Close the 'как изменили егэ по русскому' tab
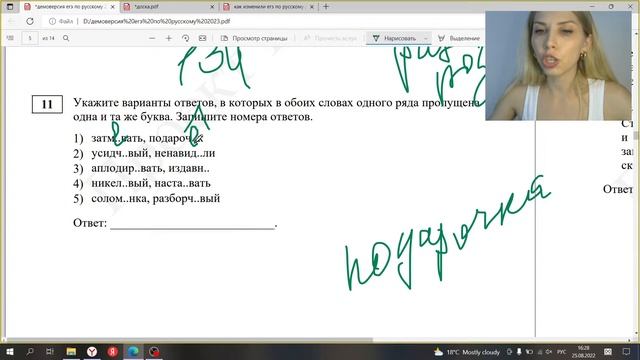Viewport: 640px width, 360px height. click(311, 7)
